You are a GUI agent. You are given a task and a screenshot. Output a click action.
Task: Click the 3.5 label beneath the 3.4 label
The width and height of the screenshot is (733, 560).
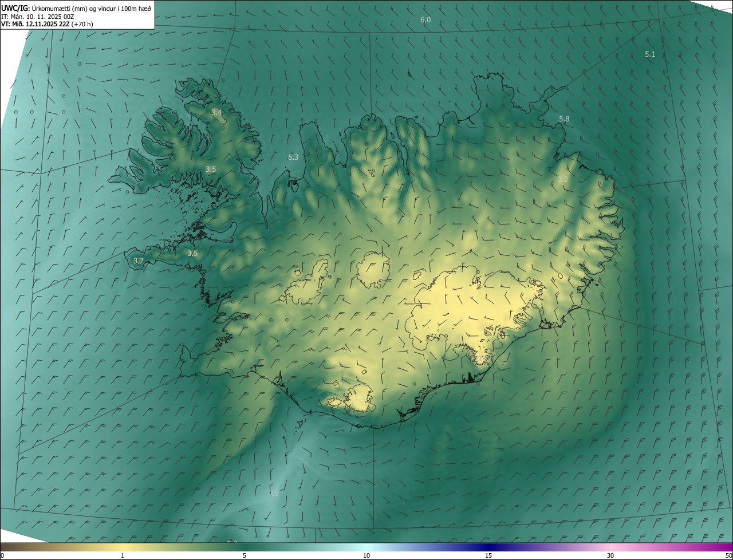point(211,169)
